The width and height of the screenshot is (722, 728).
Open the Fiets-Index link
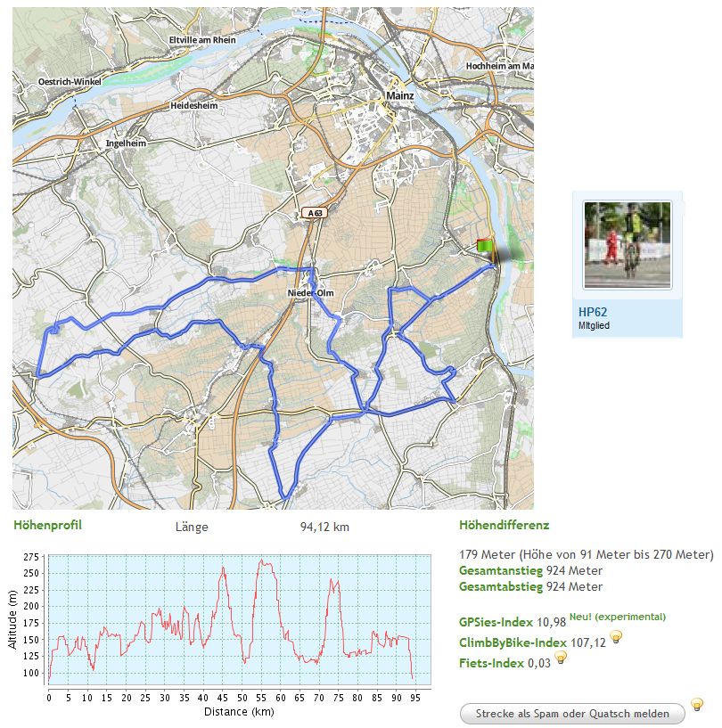[x=491, y=662]
